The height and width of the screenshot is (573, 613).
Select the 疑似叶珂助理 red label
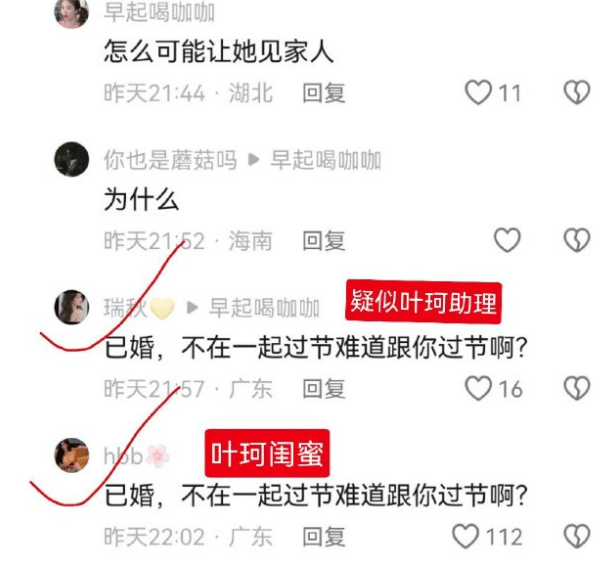(x=423, y=302)
